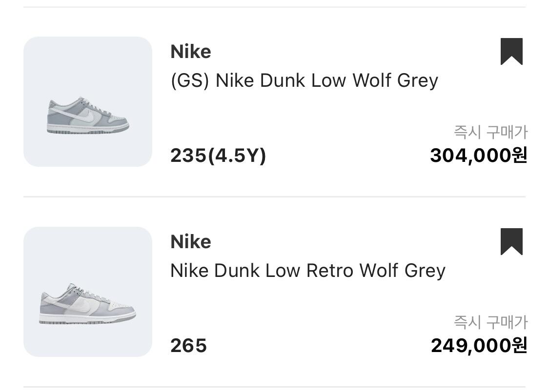Screen dimensions: 549x392
Task: Click the swoosh on the GS shoe image
Action: point(86,116)
